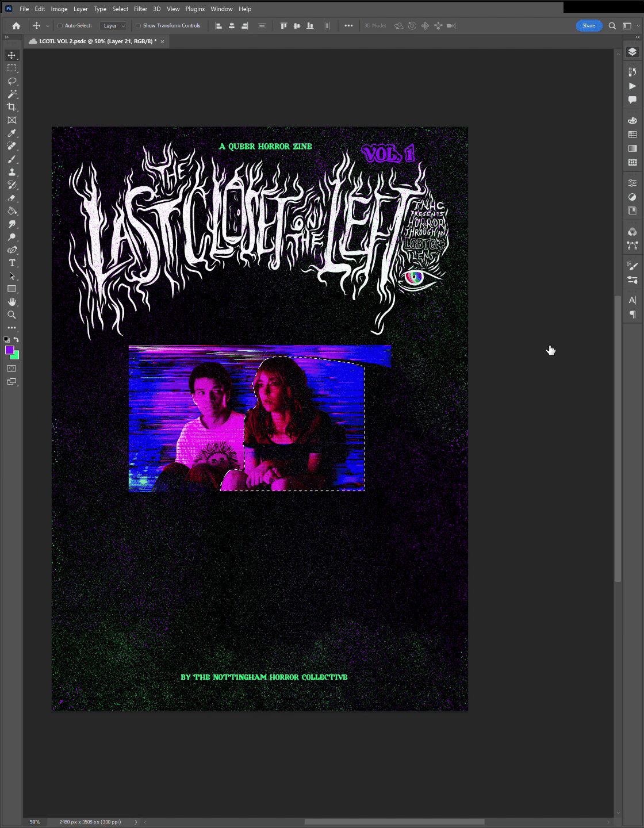Viewport: 644px width, 828px height.
Task: Change the screen mode button
Action: [x=11, y=382]
